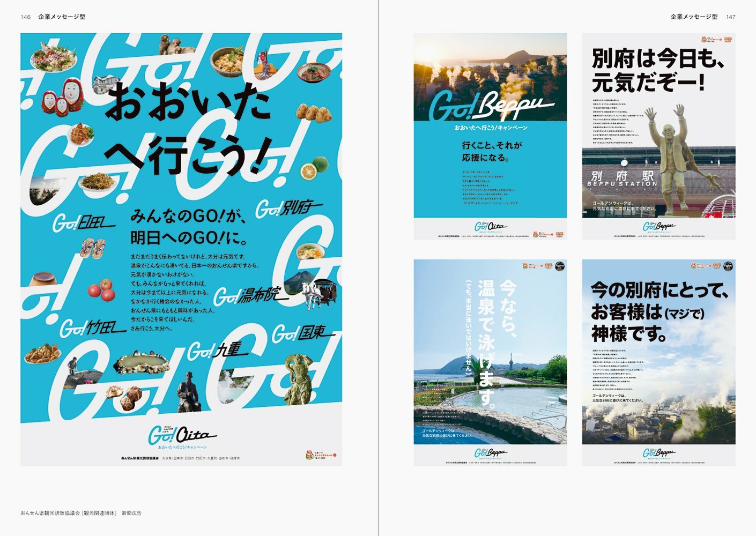756x536 pixels.
Task: Click the large Go! Beppu script logo
Action: point(491,105)
